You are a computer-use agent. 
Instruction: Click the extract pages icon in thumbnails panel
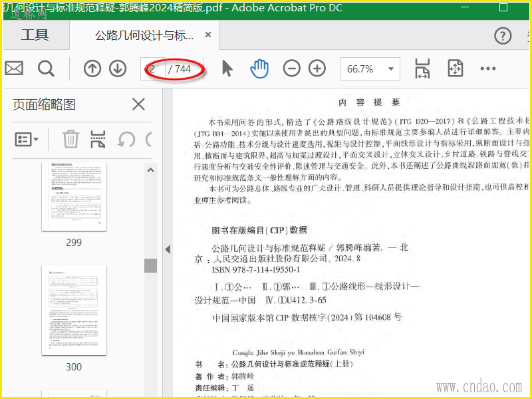point(98,139)
